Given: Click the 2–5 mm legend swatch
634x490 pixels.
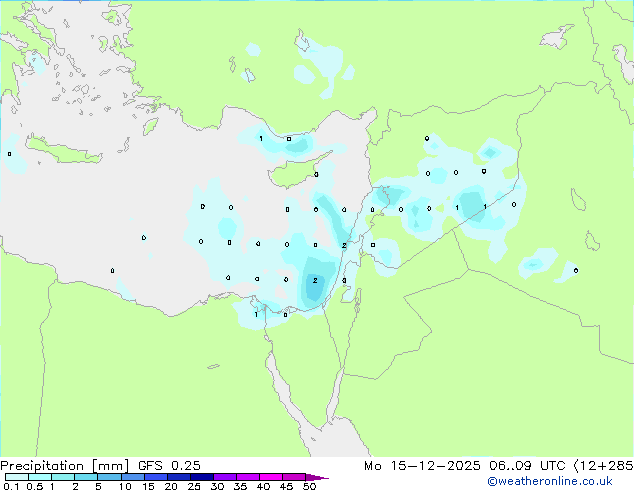Looking at the screenshot, I should point(86,477).
